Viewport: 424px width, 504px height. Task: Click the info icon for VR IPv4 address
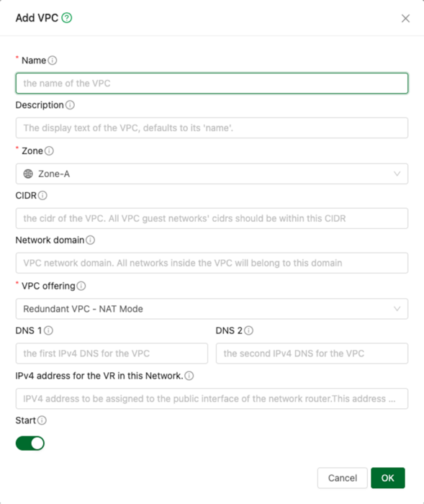tap(189, 376)
